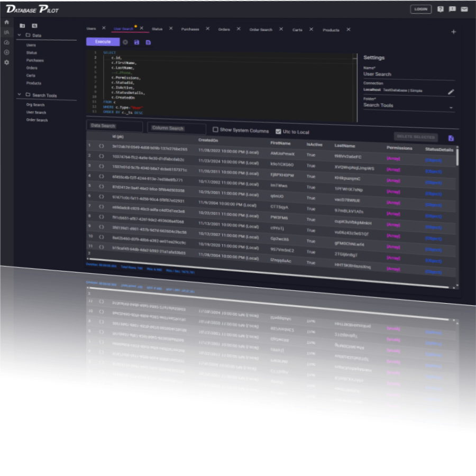Close the User Search tab
Screen dimensions: 476x476
pyautogui.click(x=141, y=28)
